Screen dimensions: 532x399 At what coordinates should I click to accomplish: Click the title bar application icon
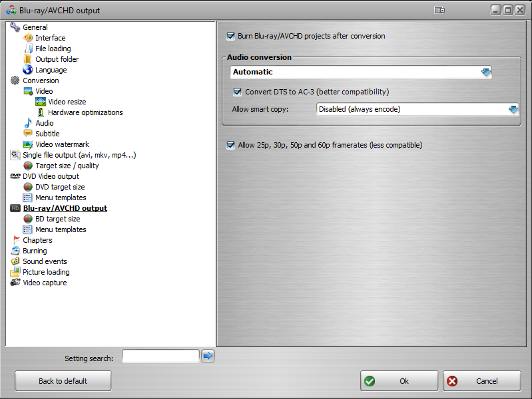pos(11,10)
